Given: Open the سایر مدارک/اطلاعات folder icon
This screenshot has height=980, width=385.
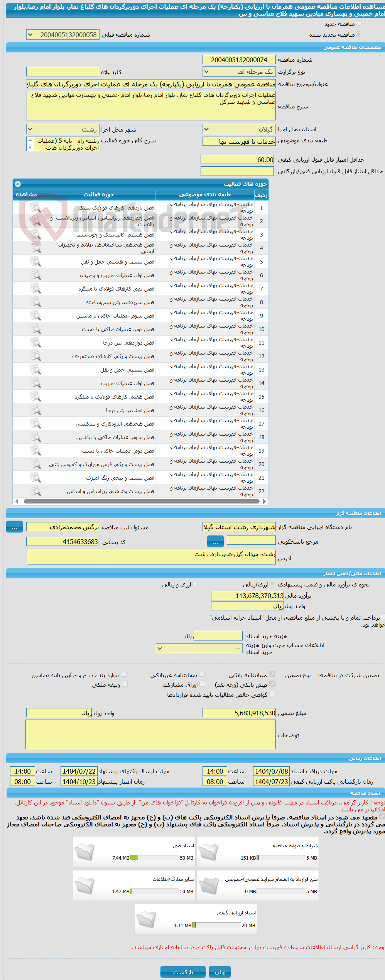Looking at the screenshot, I should point(84,885).
